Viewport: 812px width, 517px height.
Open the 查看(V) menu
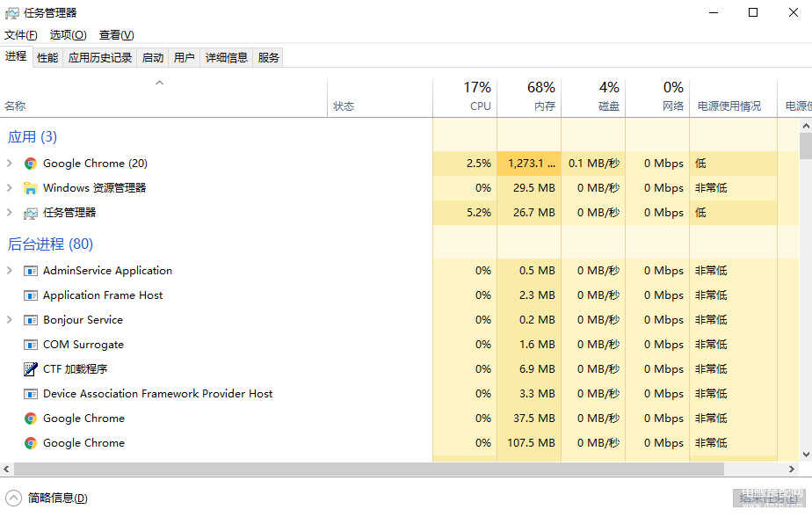(117, 35)
